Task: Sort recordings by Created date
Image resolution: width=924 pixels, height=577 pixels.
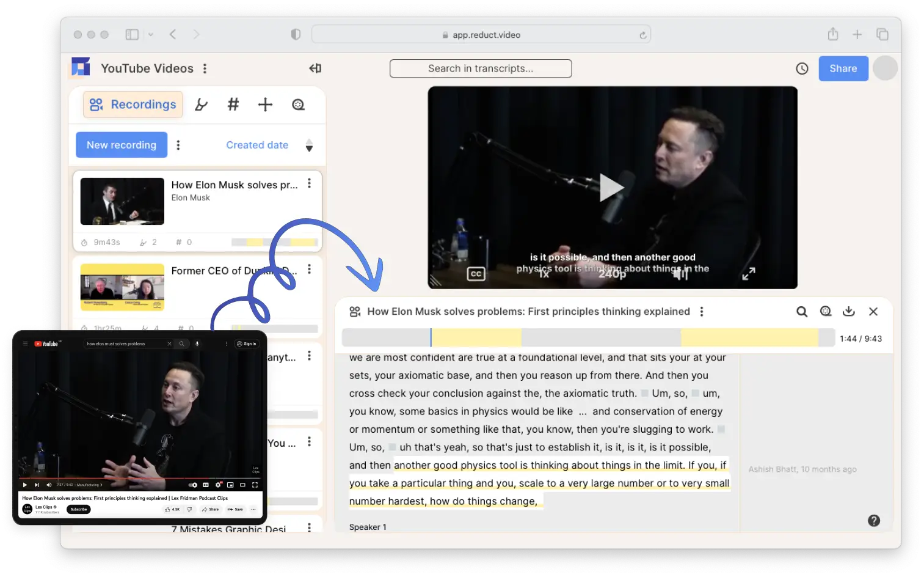Action: pyautogui.click(x=257, y=145)
